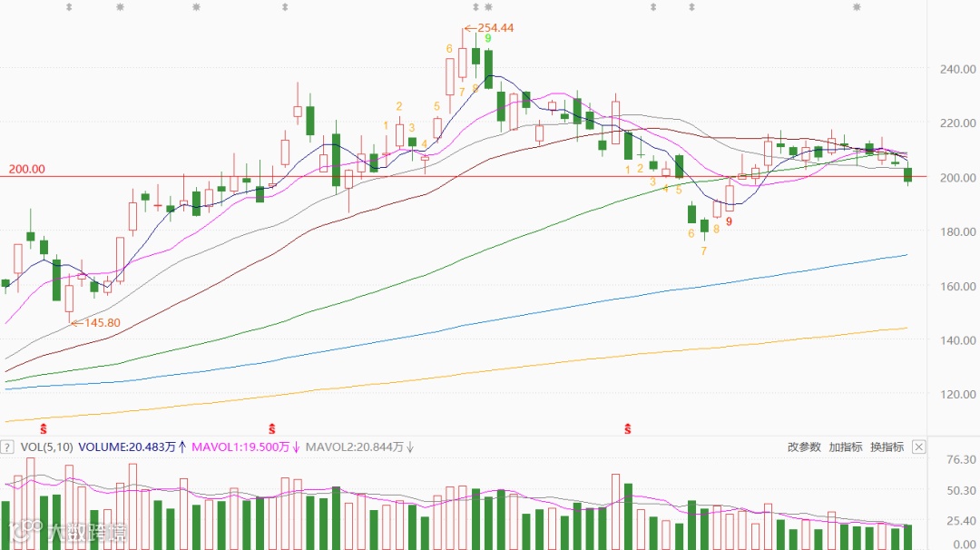Click 50.30 on the volume axis

961,491
